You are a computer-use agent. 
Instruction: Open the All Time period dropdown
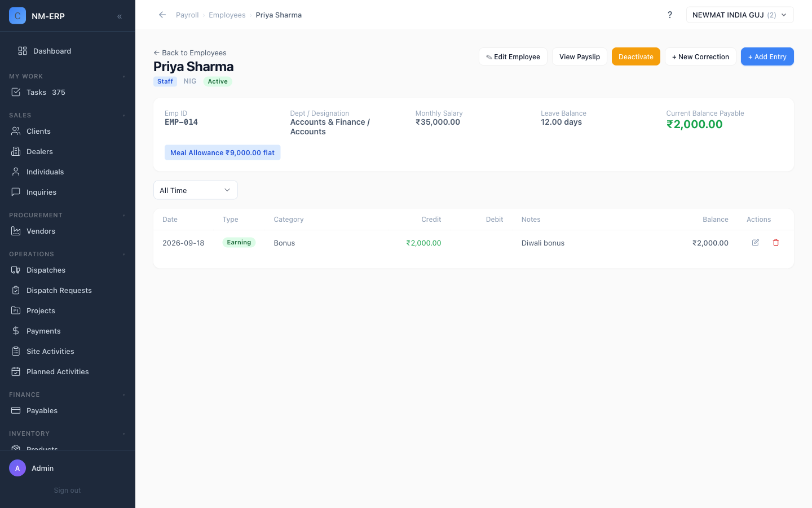coord(196,190)
